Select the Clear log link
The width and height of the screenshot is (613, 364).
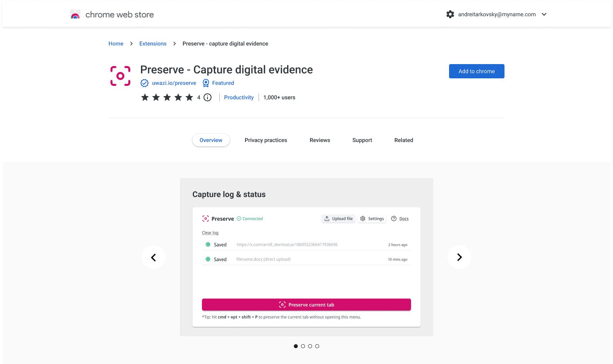click(210, 233)
